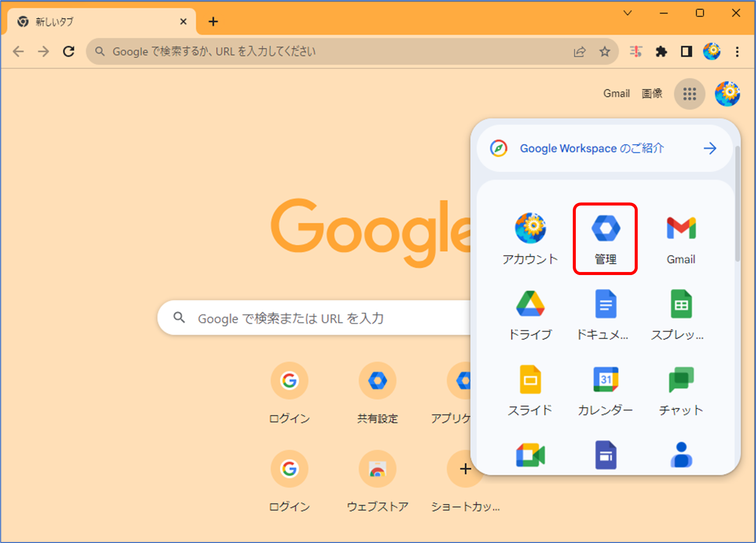Viewport: 756px width, 543px height.
Task: Close the 新しいタブ tab
Action: (183, 22)
